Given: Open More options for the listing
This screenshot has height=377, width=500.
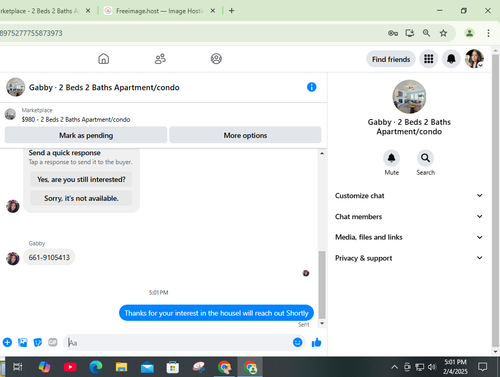Looking at the screenshot, I should [245, 135].
